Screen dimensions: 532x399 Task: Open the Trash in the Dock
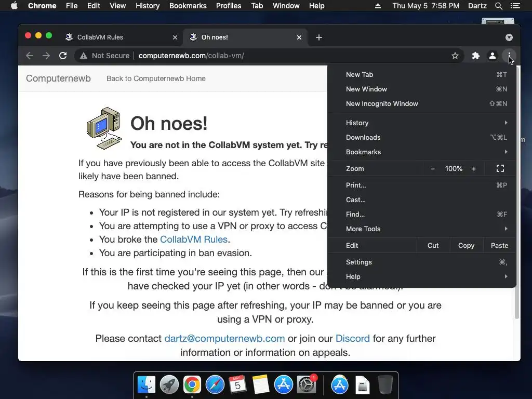click(x=385, y=385)
